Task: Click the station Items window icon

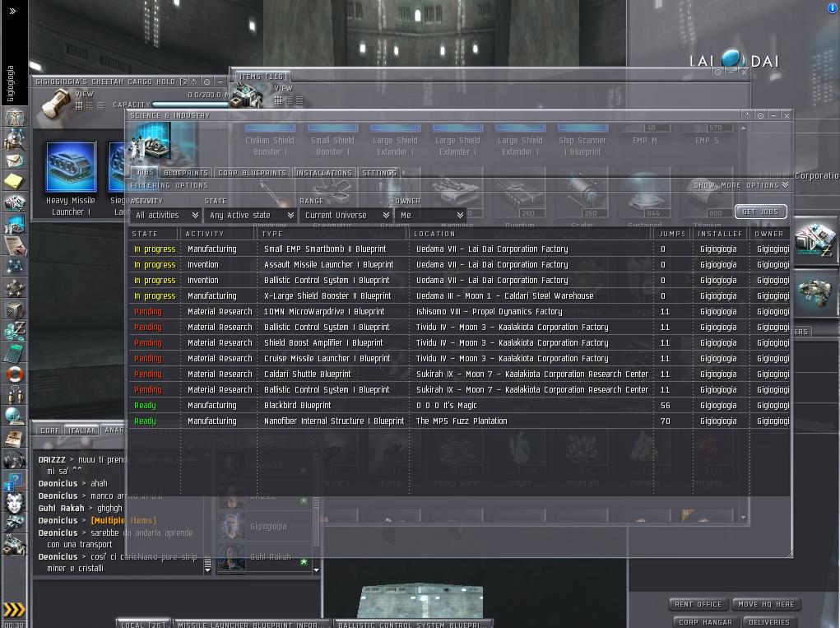Action: pyautogui.click(x=247, y=95)
